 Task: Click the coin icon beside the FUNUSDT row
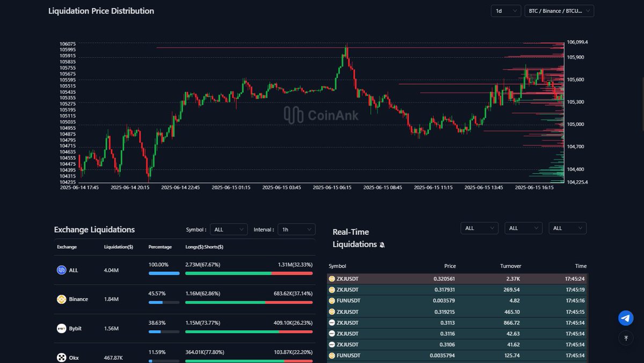(x=332, y=300)
